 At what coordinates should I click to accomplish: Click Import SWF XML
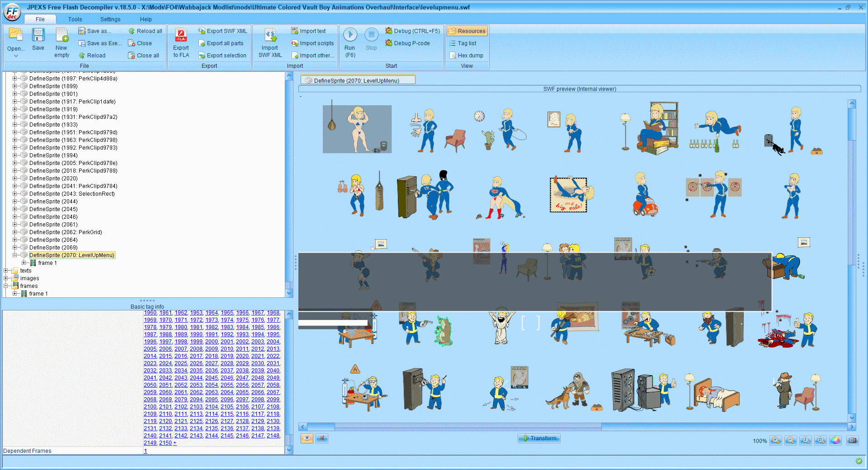270,43
